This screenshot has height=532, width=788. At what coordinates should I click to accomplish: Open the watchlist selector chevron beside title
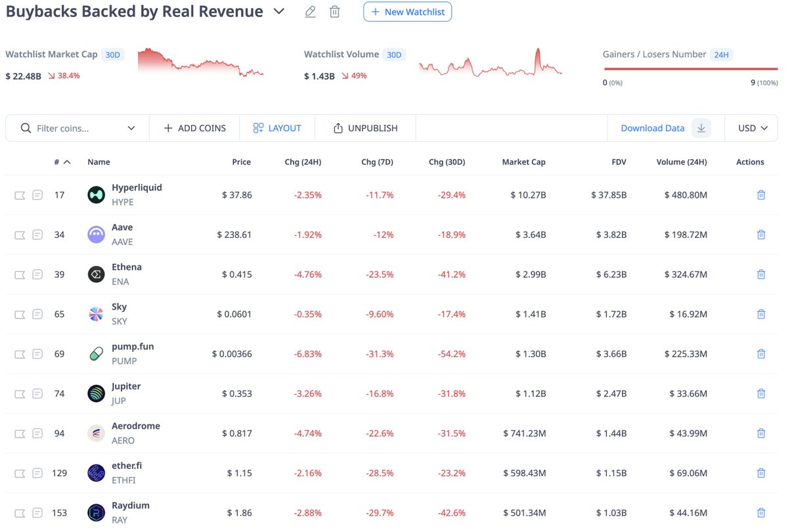click(279, 12)
